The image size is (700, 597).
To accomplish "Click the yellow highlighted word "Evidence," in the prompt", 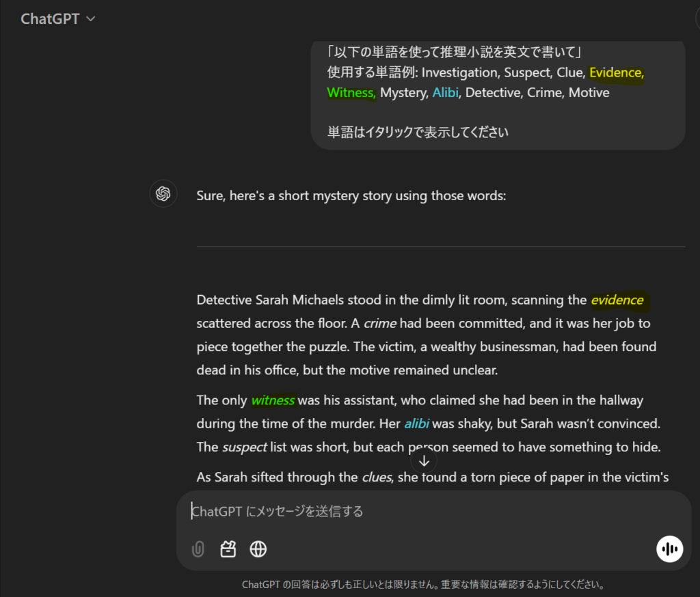I will tap(617, 72).
